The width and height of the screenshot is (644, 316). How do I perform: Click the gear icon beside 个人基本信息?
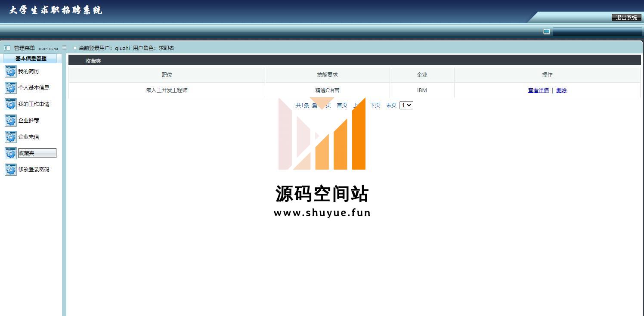[x=11, y=88]
